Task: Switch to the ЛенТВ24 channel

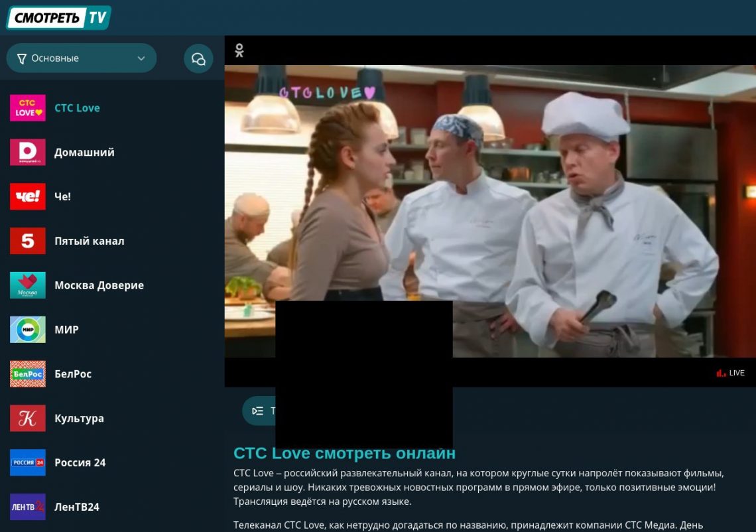Action: pos(77,507)
